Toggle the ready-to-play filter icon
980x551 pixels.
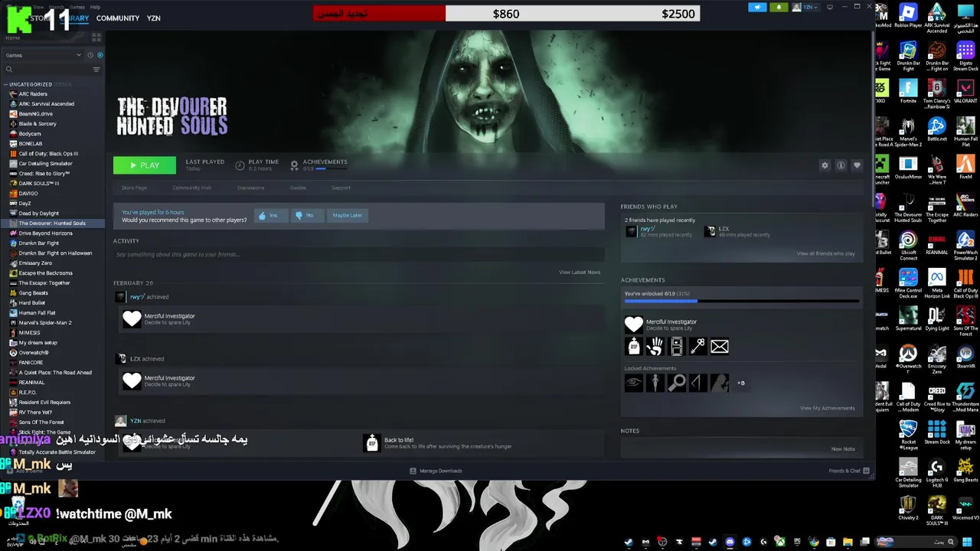(100, 55)
